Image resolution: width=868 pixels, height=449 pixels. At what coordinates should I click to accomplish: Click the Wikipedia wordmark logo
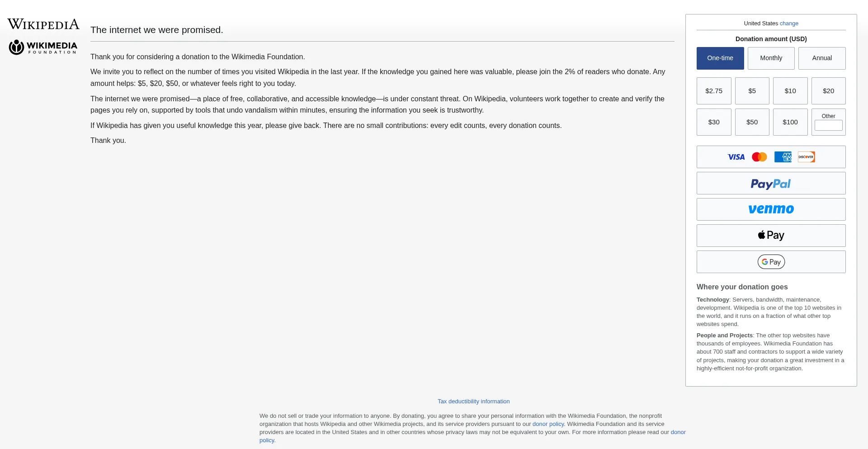tap(43, 24)
